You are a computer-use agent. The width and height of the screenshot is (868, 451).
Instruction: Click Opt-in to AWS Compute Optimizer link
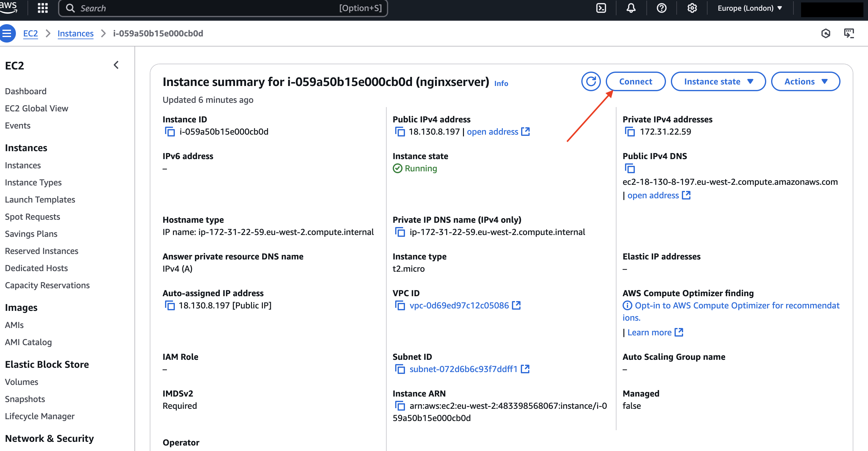click(x=731, y=312)
